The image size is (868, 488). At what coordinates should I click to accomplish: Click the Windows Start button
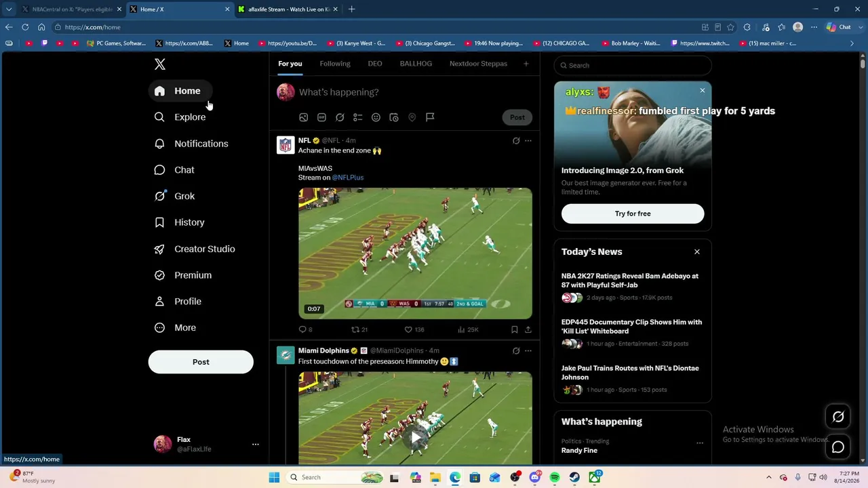point(274,477)
